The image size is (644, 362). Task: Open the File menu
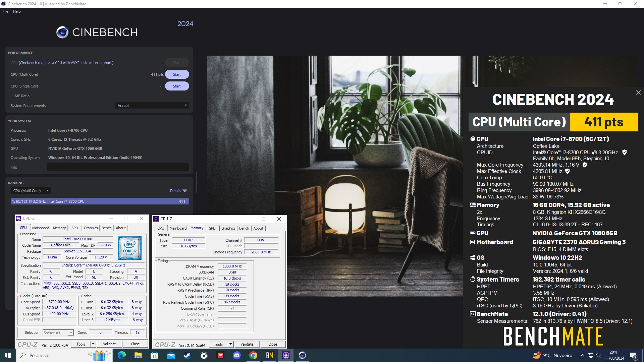[5, 11]
